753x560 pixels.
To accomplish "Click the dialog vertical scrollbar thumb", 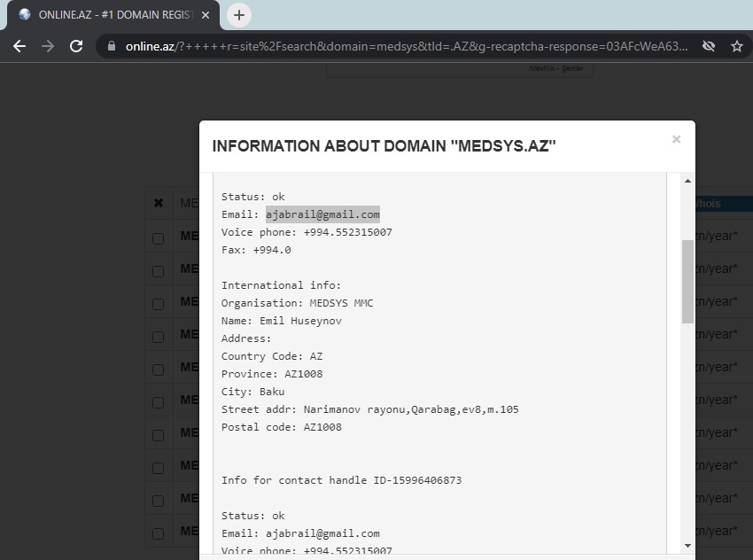I will point(687,282).
